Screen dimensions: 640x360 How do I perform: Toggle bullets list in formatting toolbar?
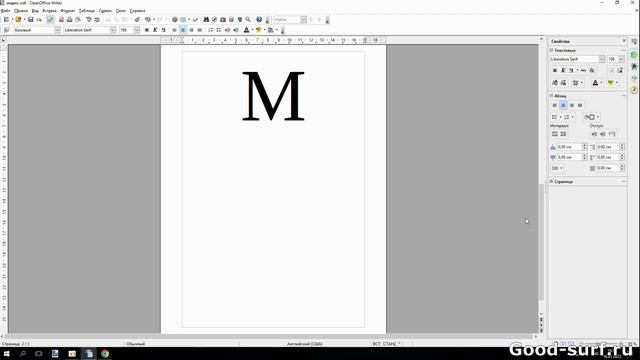coord(219,30)
